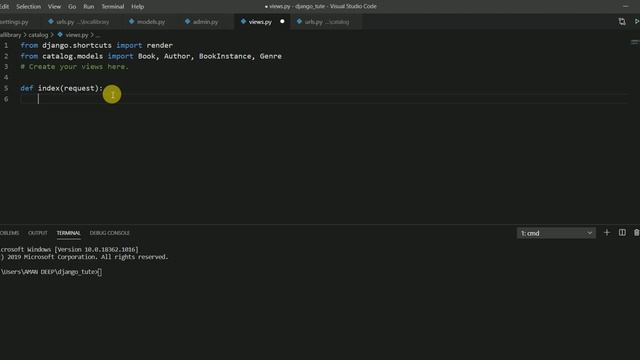Click the Python file icon on models.py tab
The height and width of the screenshot is (360, 640).
131,21
